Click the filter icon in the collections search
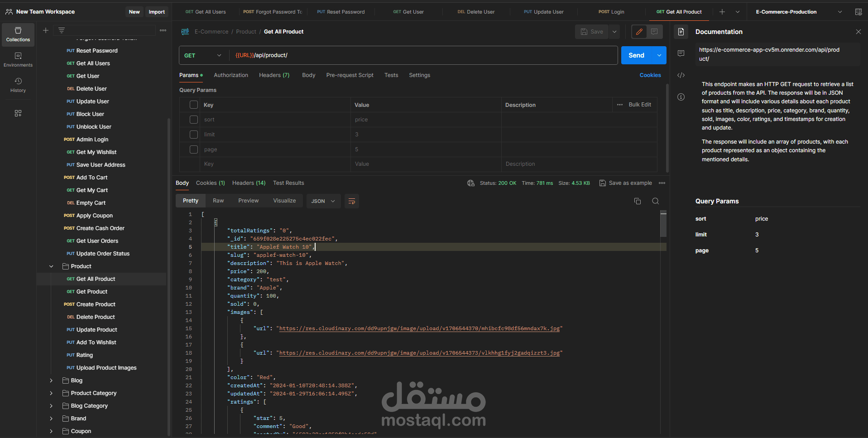 (x=62, y=30)
